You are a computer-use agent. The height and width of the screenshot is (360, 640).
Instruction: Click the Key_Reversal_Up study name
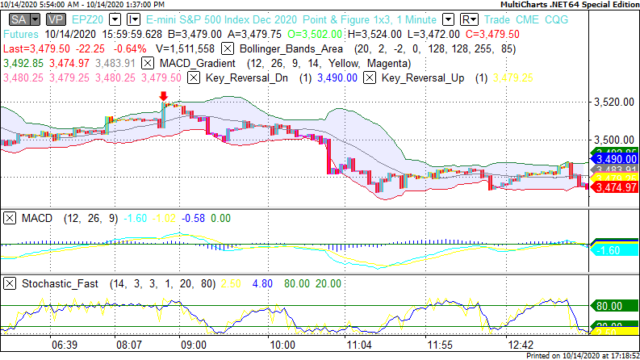pyautogui.click(x=423, y=78)
